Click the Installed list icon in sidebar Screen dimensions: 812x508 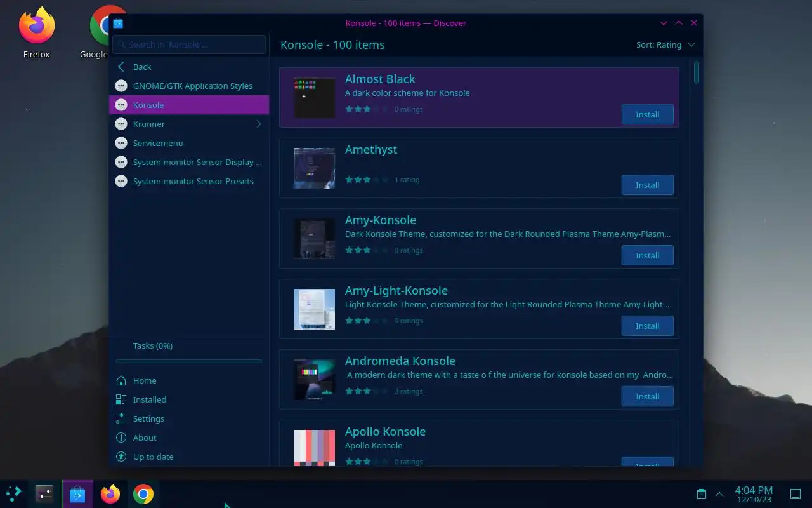(x=121, y=399)
